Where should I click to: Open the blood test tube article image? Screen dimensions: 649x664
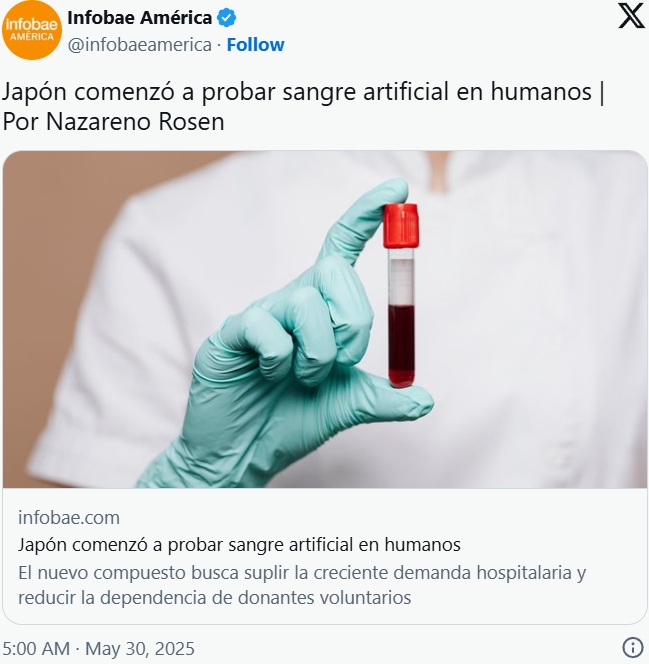click(325, 319)
